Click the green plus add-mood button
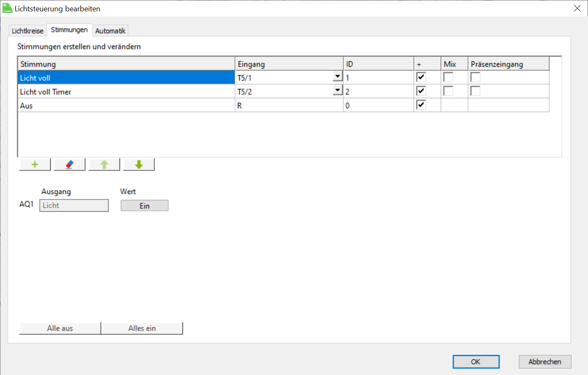588x375 pixels. [x=35, y=165]
